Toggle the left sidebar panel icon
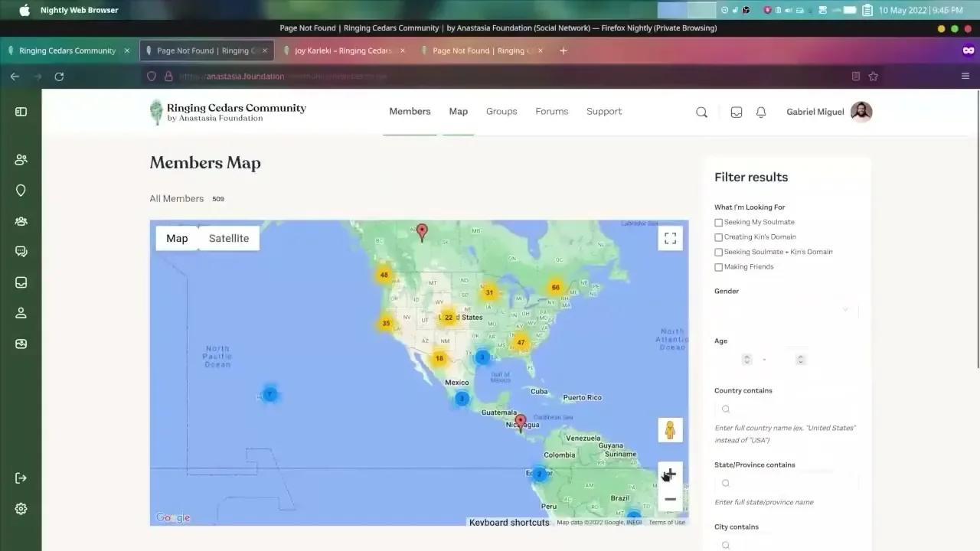Image resolution: width=980 pixels, height=551 pixels. [21, 112]
